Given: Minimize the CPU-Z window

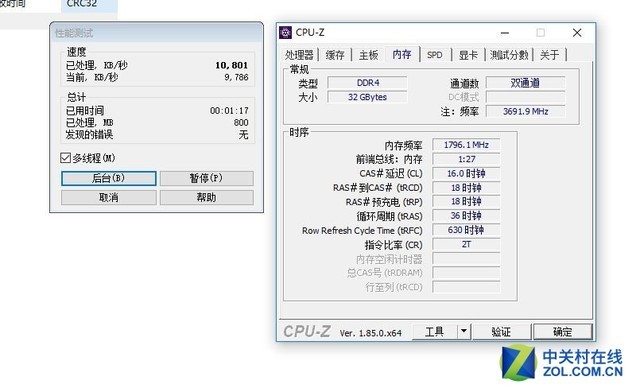Looking at the screenshot, I should (x=505, y=33).
